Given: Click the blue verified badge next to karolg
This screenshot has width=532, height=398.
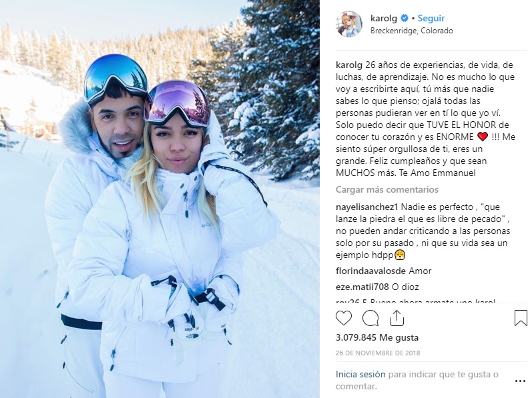Looking at the screenshot, I should tap(405, 18).
